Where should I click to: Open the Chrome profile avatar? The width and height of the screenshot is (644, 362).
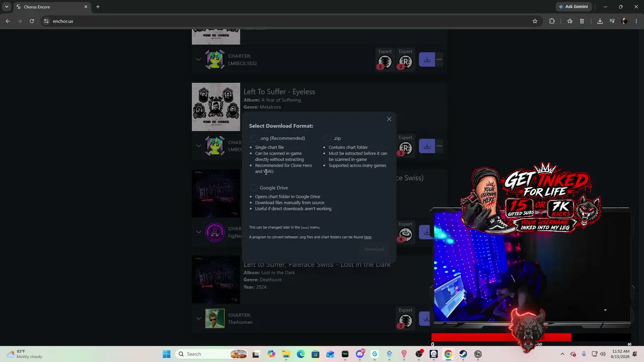click(x=624, y=21)
